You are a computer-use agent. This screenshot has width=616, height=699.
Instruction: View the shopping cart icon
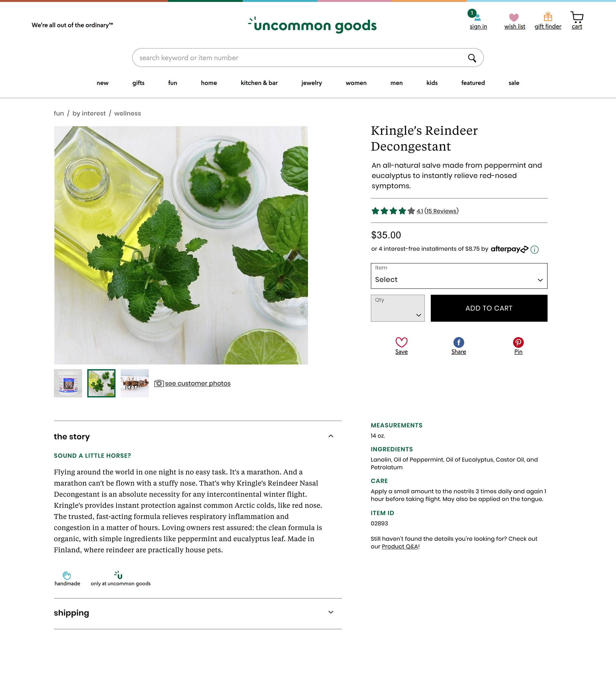577,17
